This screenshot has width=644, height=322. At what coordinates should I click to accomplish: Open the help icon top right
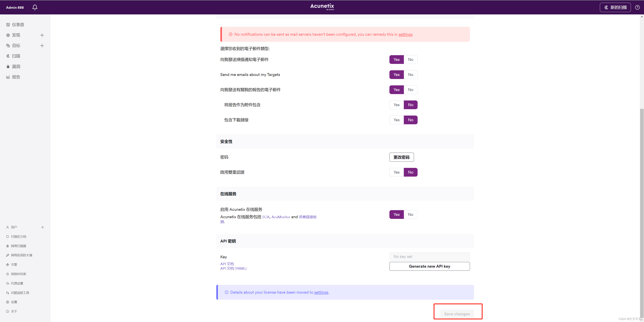click(x=637, y=7)
